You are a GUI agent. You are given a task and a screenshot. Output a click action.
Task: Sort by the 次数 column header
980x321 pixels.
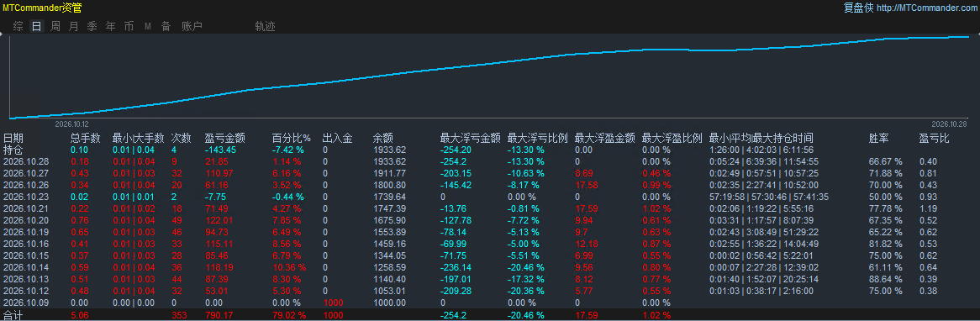point(181,138)
